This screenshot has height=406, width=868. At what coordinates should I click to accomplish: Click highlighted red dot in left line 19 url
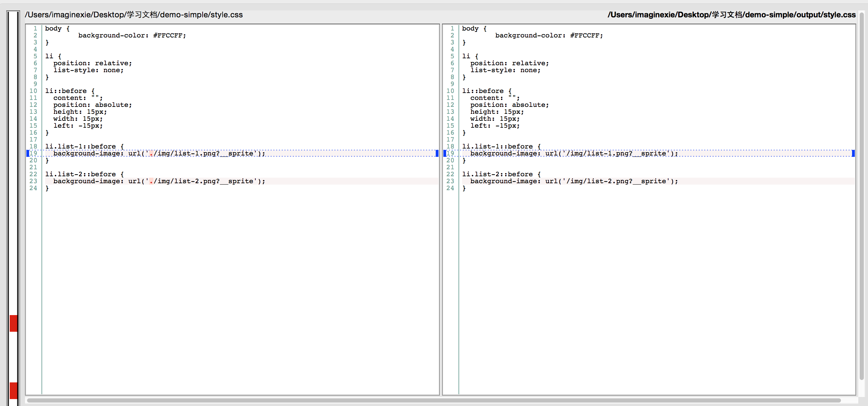tap(151, 153)
